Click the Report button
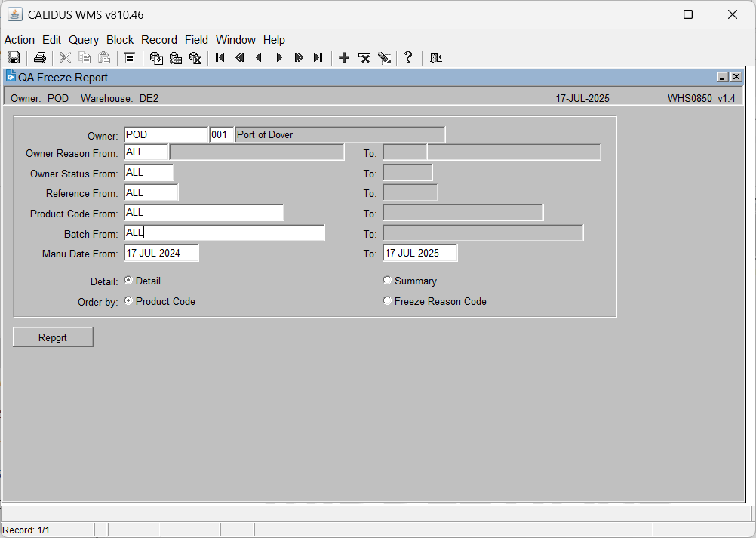Viewport: 756px width, 538px height. pyautogui.click(x=53, y=337)
